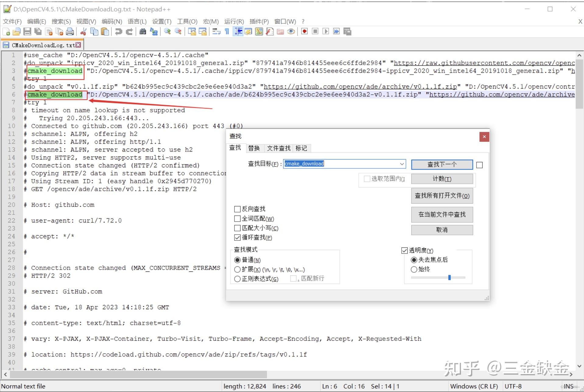Switch to the 替换 tab in the Find dialog
Viewport: 584px width, 392px height.
(x=255, y=148)
